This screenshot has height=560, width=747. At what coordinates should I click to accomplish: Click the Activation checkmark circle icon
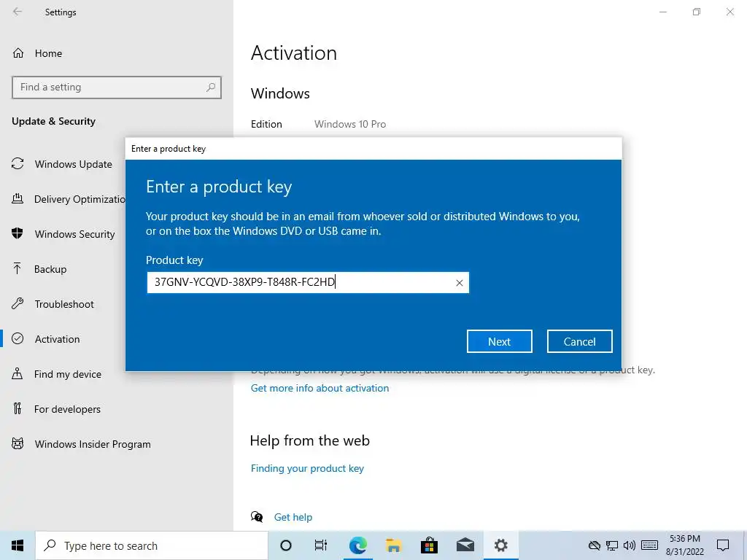[18, 338]
